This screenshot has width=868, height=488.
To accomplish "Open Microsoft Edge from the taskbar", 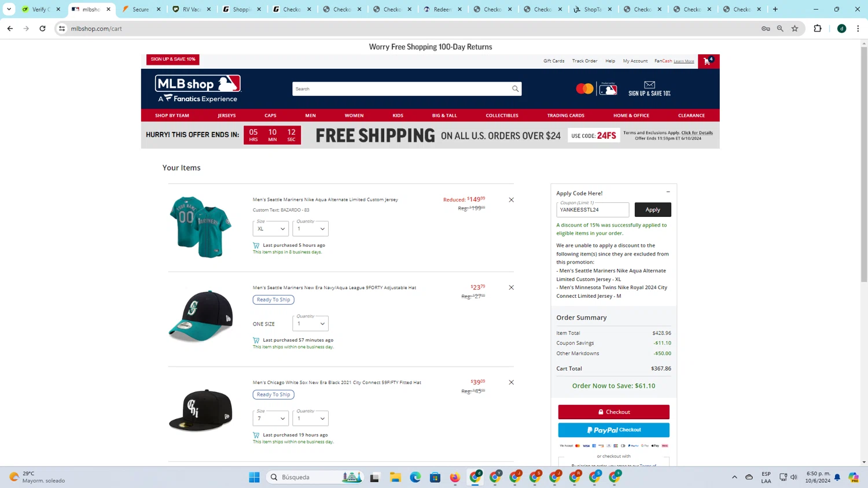I will click(x=415, y=477).
